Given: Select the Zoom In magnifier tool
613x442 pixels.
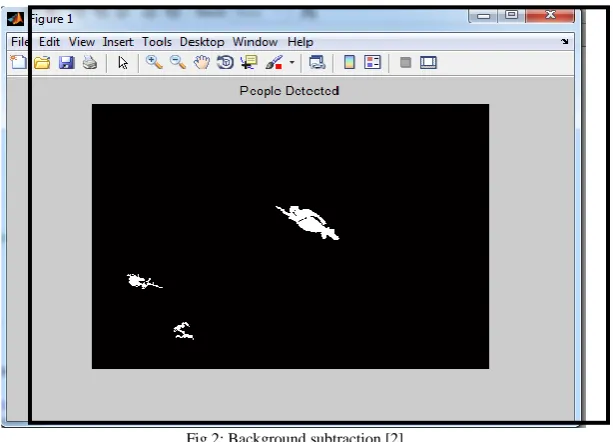Looking at the screenshot, I should (x=154, y=62).
